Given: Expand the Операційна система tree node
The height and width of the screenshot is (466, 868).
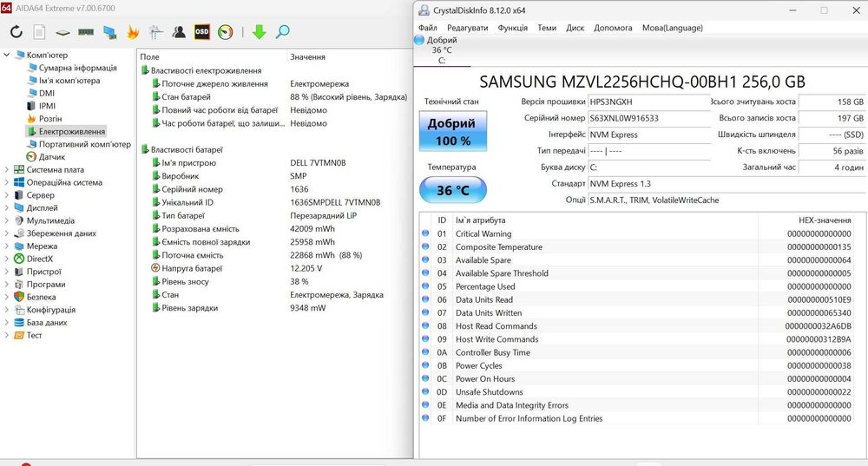Looking at the screenshot, I should pos(7,182).
